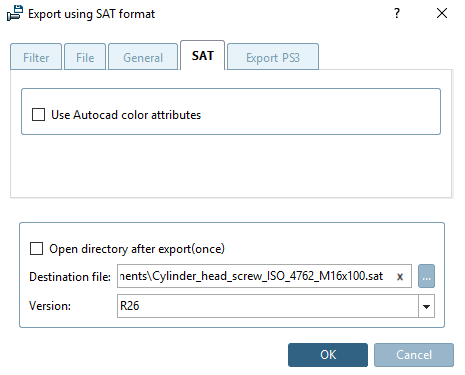
Task: Switch to the Filter tab
Action: coord(36,57)
